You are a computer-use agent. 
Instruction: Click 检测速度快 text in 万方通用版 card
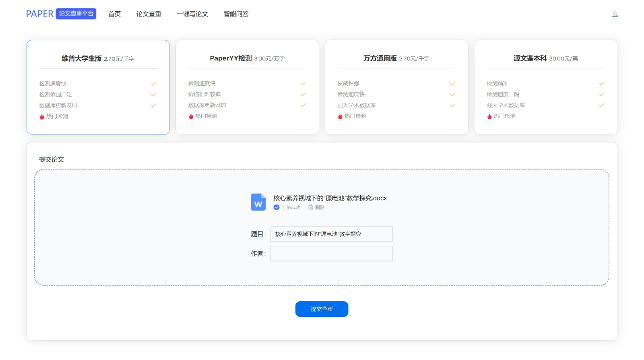click(x=351, y=94)
